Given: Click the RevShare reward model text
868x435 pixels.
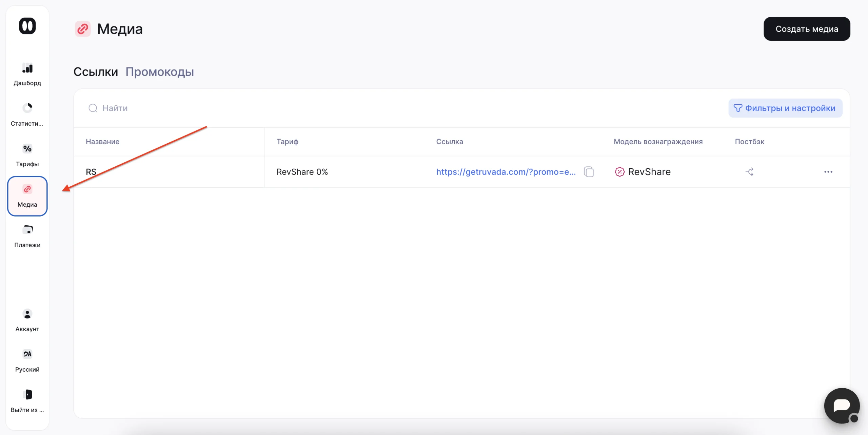Looking at the screenshot, I should tap(649, 172).
